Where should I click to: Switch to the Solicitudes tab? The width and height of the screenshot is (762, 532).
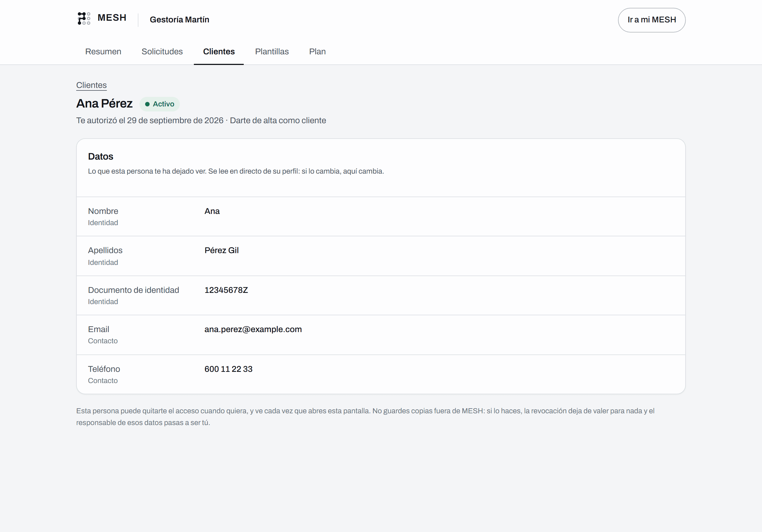click(162, 52)
